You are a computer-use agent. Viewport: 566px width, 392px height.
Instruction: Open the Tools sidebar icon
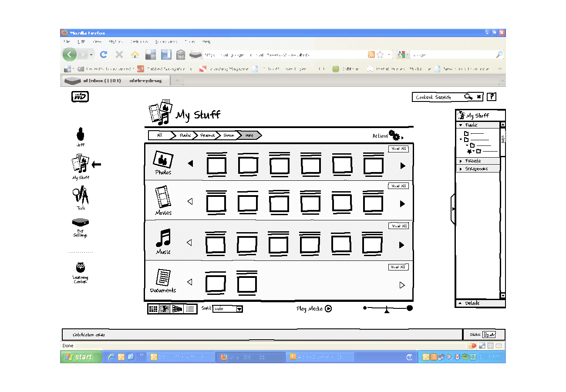click(81, 195)
